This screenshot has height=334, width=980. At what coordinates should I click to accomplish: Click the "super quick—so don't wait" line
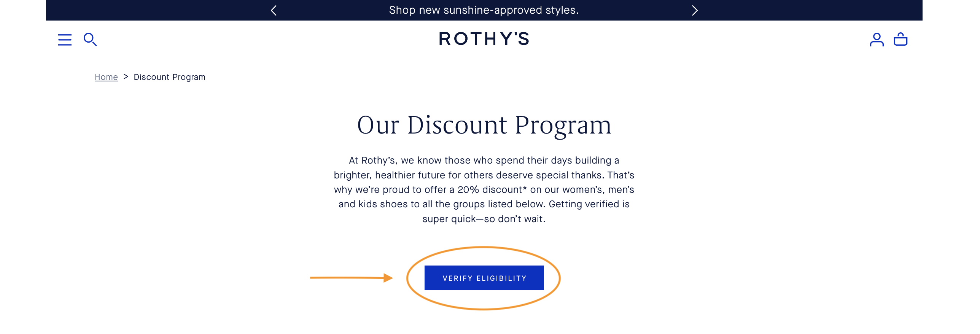tap(484, 219)
